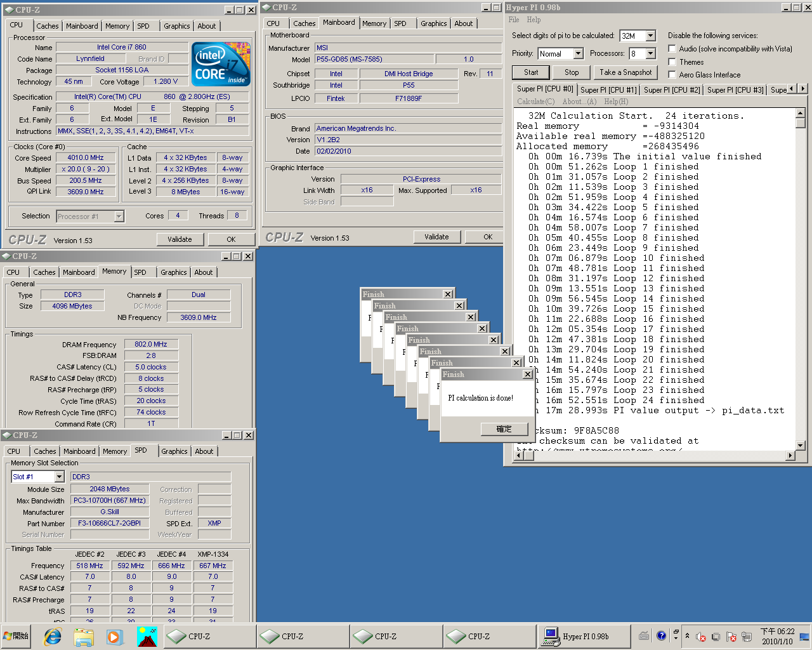Screen dimensions: 812x650
Task: Switch to the Super PI [CPU #2] tab
Action: point(672,90)
